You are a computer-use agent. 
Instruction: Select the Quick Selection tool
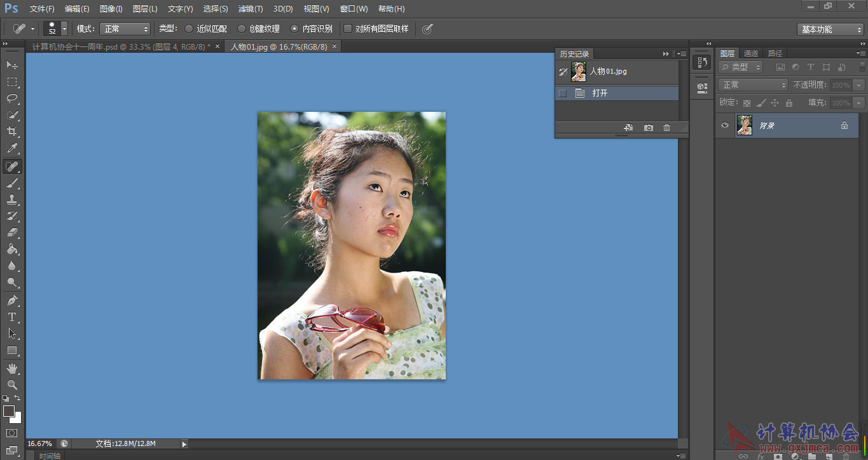click(12, 115)
